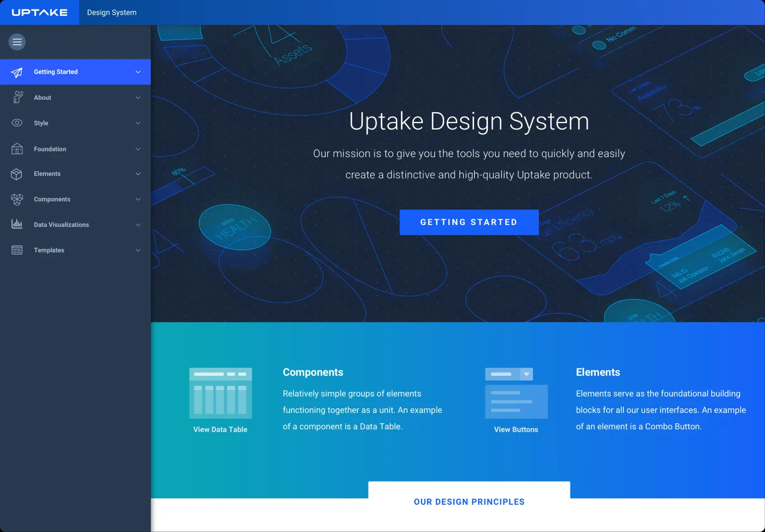Screen dimensions: 765x532
Task: Select Data Visualizations in the sidebar
Action: click(61, 225)
